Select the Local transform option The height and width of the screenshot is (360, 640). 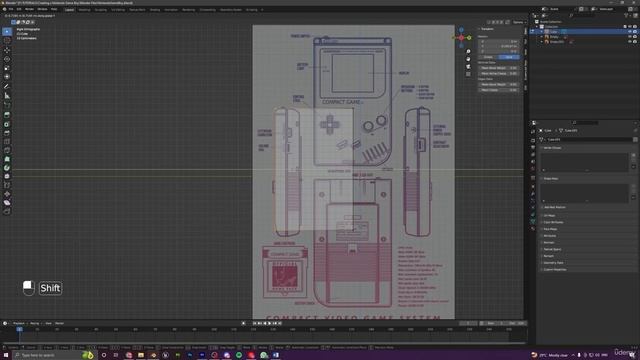click(509, 57)
